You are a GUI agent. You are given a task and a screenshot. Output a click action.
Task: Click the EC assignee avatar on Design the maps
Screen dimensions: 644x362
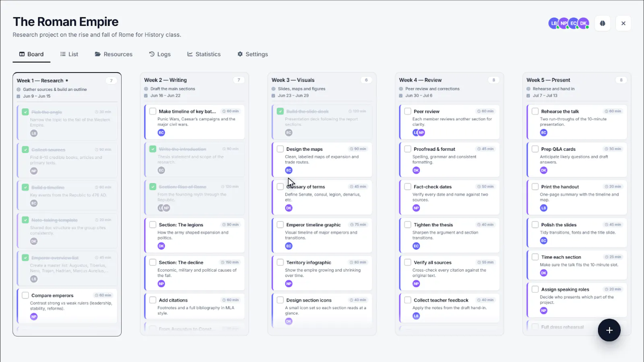click(289, 170)
